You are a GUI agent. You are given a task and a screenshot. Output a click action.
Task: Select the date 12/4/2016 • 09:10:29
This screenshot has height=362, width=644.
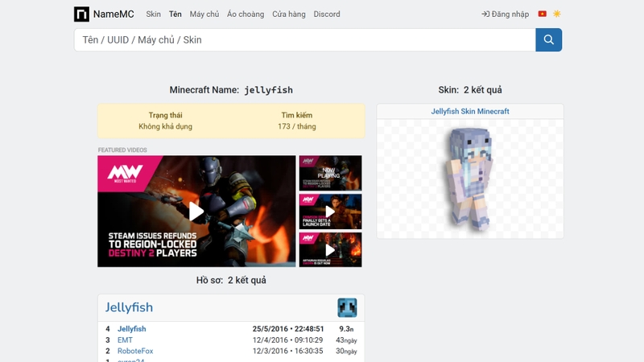pyautogui.click(x=287, y=339)
